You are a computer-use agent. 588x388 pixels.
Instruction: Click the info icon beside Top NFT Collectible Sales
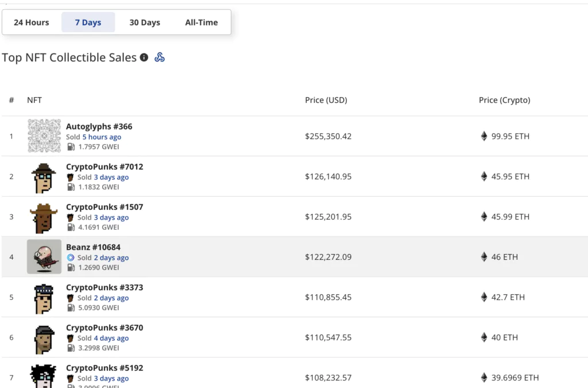(144, 57)
